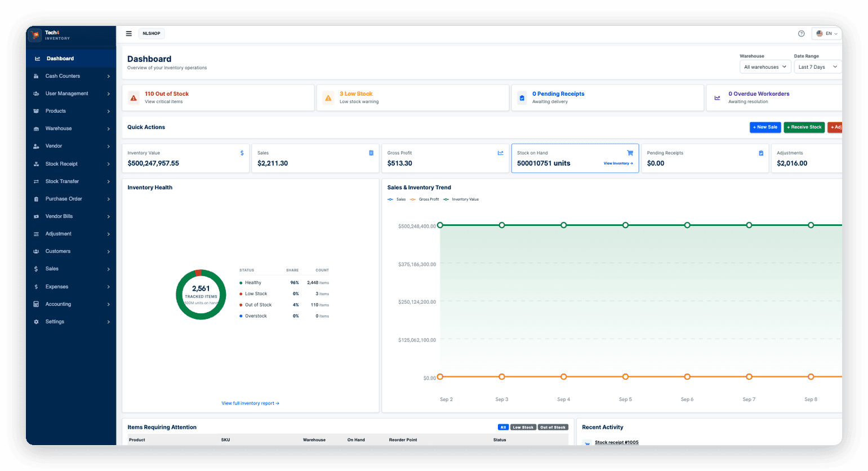Toggle Sales series in chart legend

tap(397, 199)
